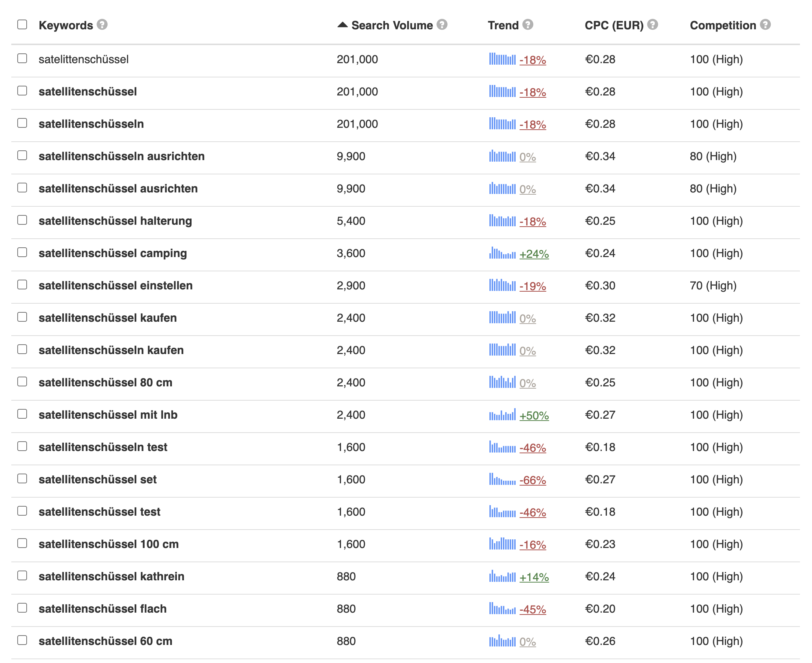Sort by Competition column header
This screenshot has height=663, width=812.
click(x=723, y=25)
